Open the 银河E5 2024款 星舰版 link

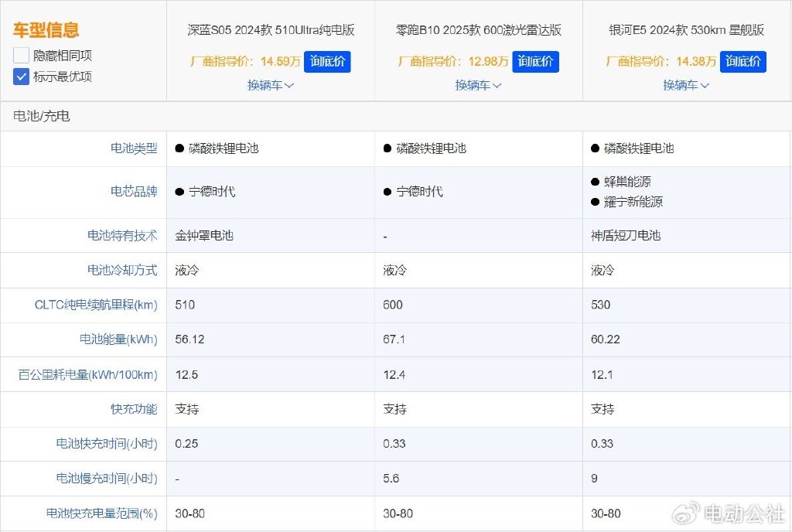[686, 29]
